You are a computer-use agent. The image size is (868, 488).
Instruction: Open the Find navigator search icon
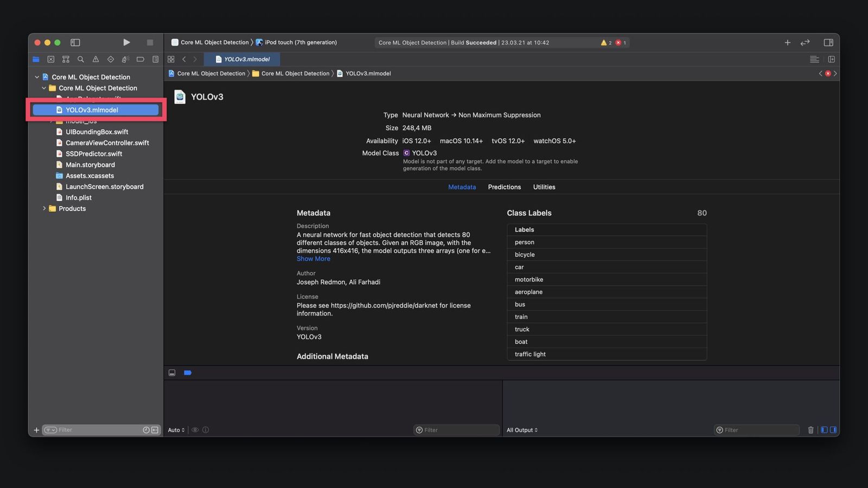coord(81,59)
